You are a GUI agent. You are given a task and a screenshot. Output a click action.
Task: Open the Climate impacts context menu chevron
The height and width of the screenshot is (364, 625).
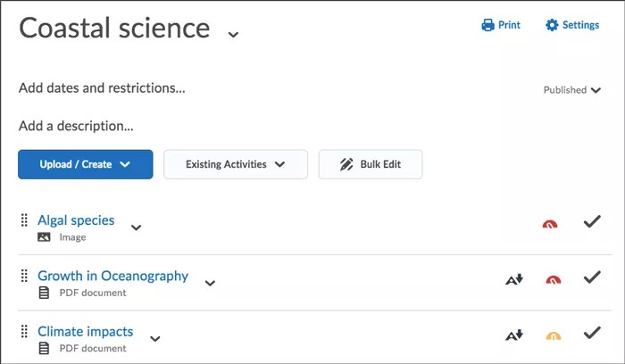point(154,338)
